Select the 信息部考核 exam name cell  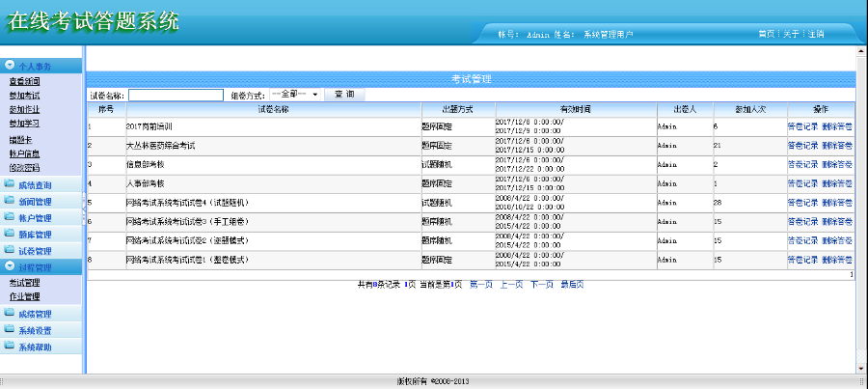click(x=274, y=164)
